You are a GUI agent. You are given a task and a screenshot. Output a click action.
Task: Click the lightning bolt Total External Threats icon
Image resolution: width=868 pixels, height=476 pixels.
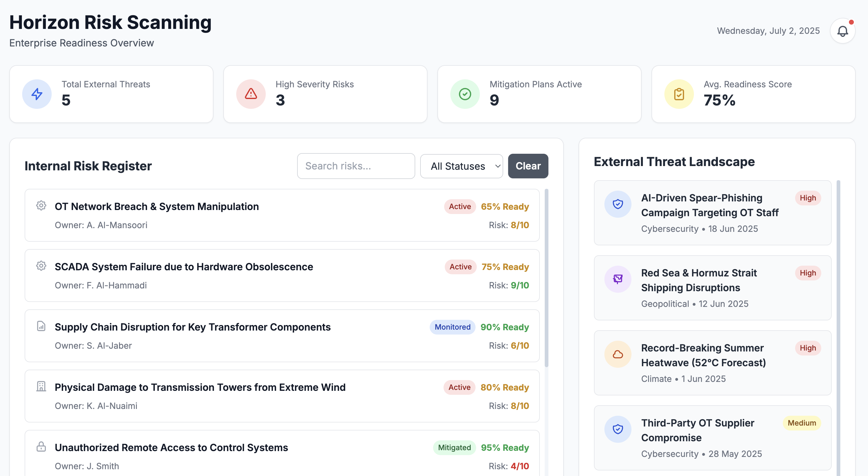(37, 94)
